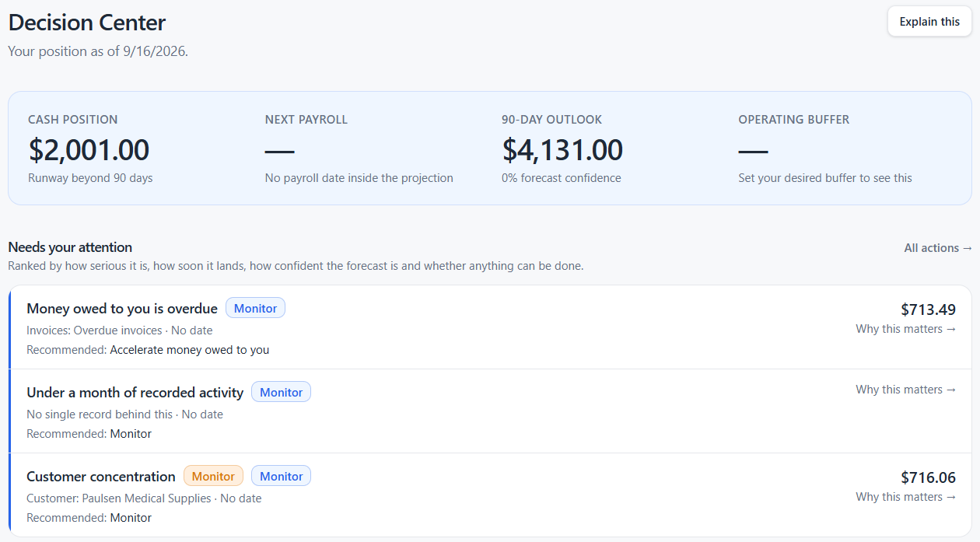Screen dimensions: 980x542
Task: Click No single record behind this line
Action: click(124, 414)
